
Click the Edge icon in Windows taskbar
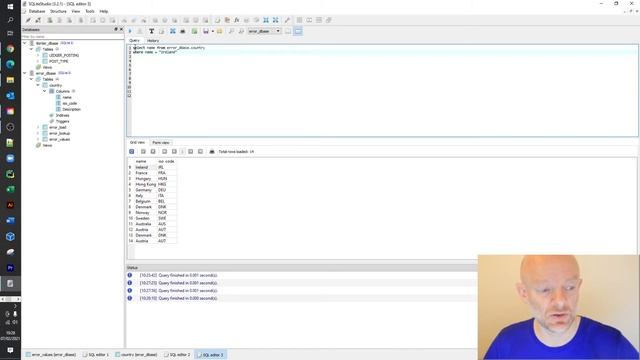(10, 64)
